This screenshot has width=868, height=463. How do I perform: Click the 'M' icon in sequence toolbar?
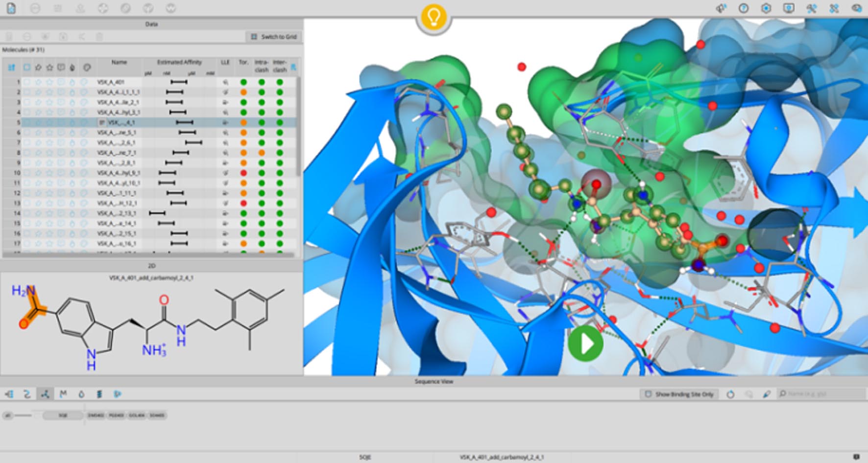click(x=63, y=394)
